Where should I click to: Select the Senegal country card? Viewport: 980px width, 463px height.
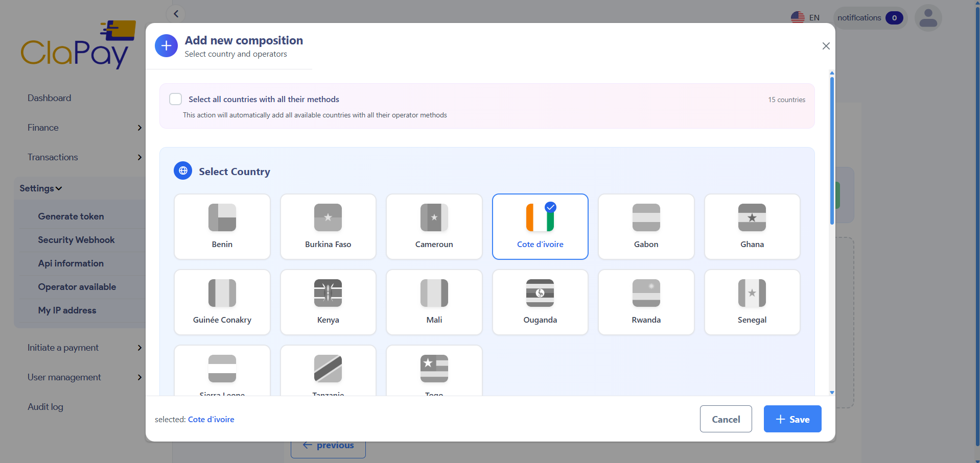tap(752, 302)
